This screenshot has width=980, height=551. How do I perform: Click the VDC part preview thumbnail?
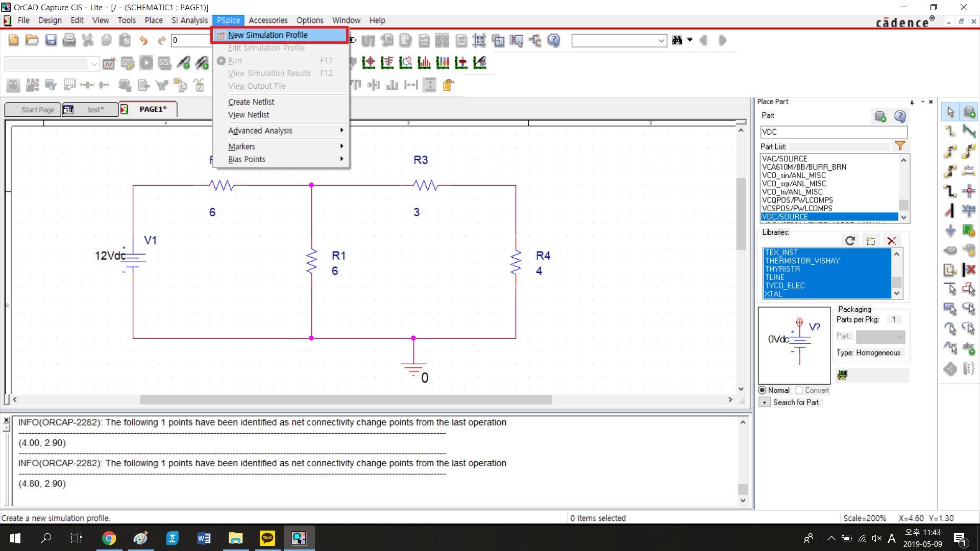794,345
